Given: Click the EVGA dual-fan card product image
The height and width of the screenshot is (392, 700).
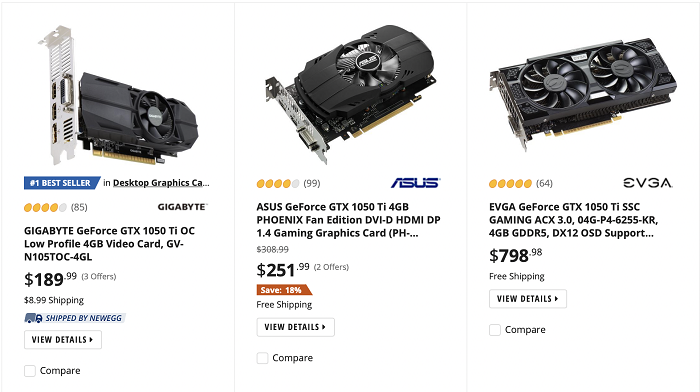Looking at the screenshot, I should (x=583, y=92).
